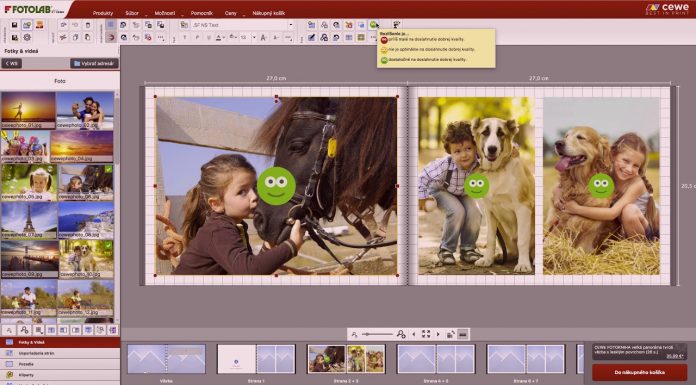The image size is (696, 385).
Task: Click the increase font size A icon
Action: 264,38
